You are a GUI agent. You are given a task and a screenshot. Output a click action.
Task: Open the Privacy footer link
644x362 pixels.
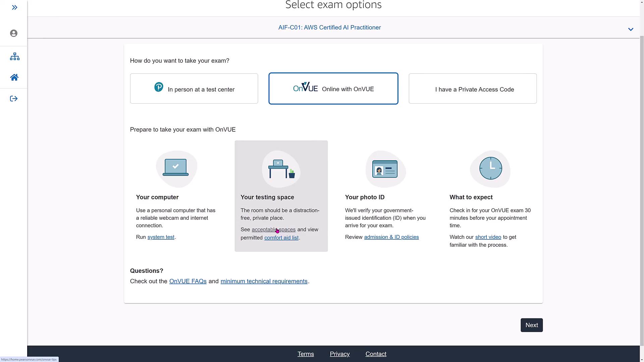pyautogui.click(x=339, y=354)
